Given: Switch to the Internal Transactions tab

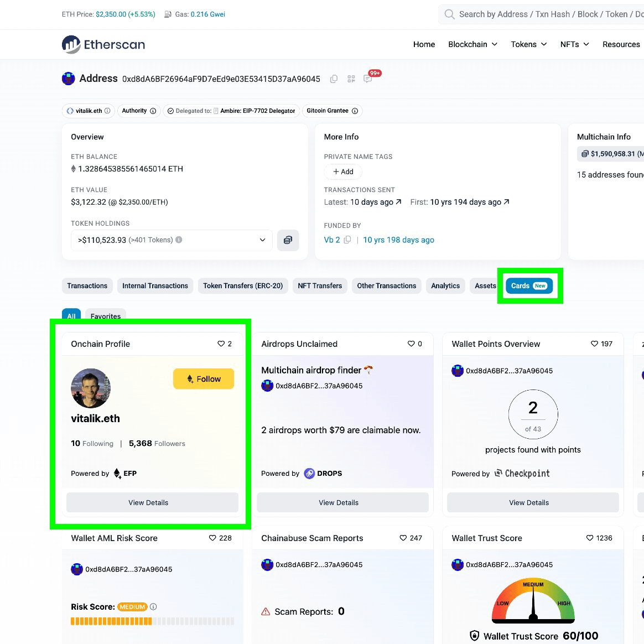Looking at the screenshot, I should tap(155, 286).
